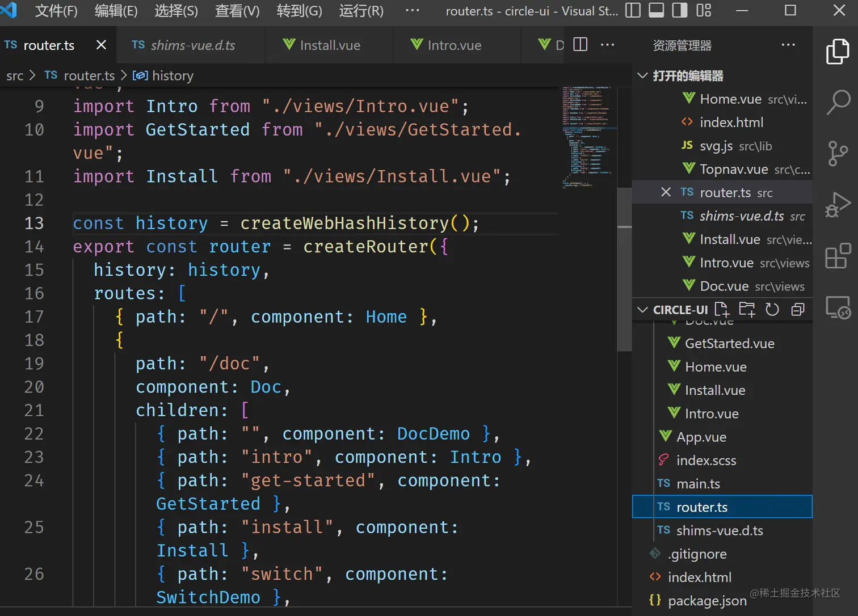The width and height of the screenshot is (858, 616).
Task: Open the Run (运行) menu
Action: tap(361, 11)
